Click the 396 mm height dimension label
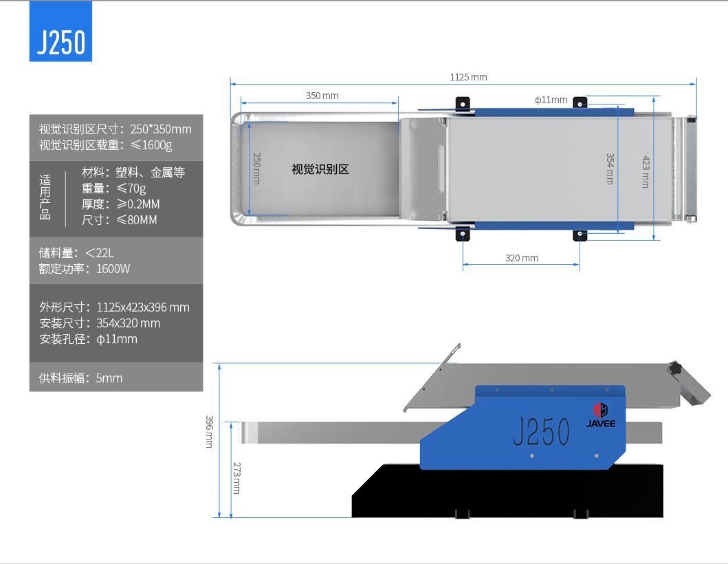The width and height of the screenshot is (728, 564). point(209,431)
